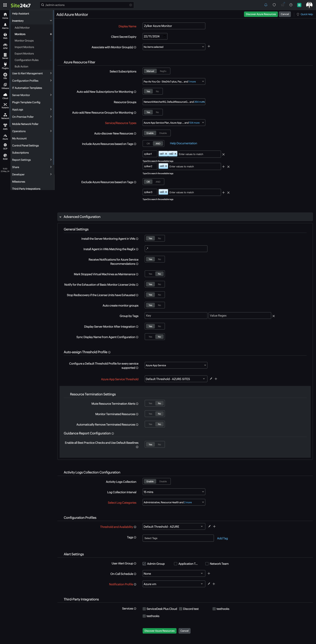Viewport: 316px width, 644px height.
Task: Switch Select Subscriptions to RegEx mode
Action: coord(163,71)
